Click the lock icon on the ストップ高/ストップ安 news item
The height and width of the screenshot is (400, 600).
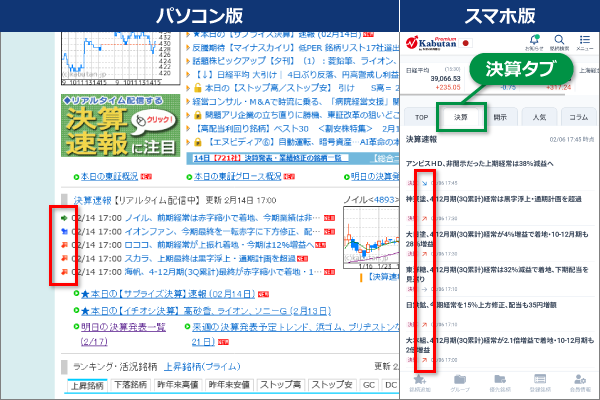[x=198, y=88]
